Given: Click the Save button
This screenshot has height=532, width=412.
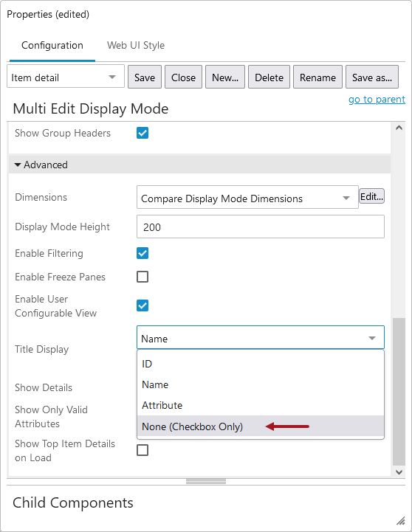Looking at the screenshot, I should coord(145,77).
